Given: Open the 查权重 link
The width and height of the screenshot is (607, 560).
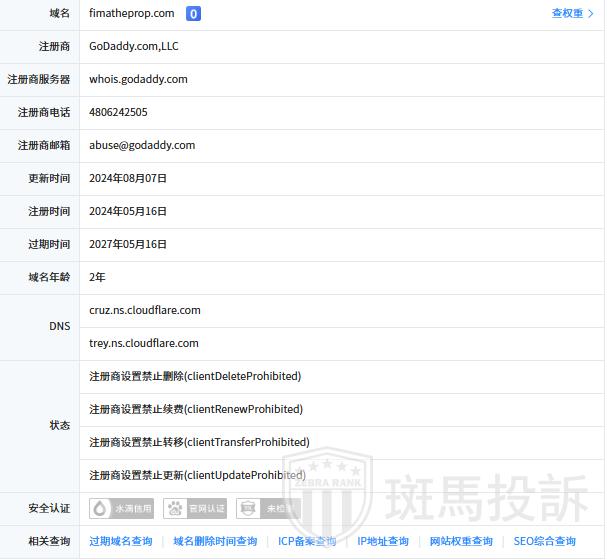Looking at the screenshot, I should click(572, 13).
